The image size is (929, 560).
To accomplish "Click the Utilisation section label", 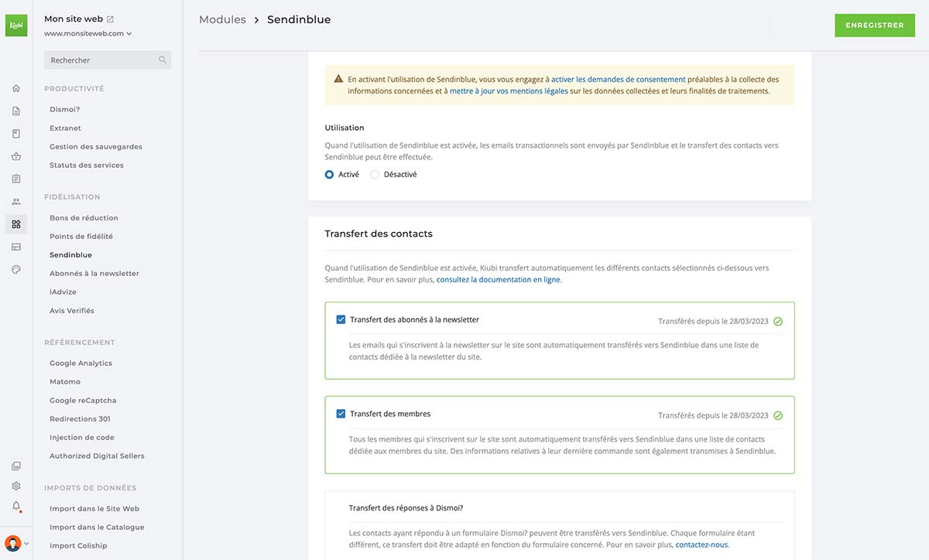I will [345, 128].
